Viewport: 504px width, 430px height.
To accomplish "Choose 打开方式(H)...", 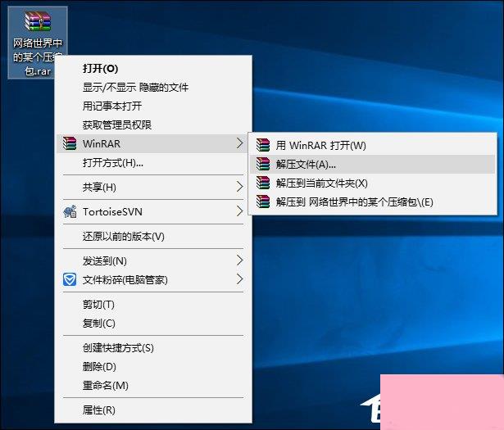I will pos(153,163).
